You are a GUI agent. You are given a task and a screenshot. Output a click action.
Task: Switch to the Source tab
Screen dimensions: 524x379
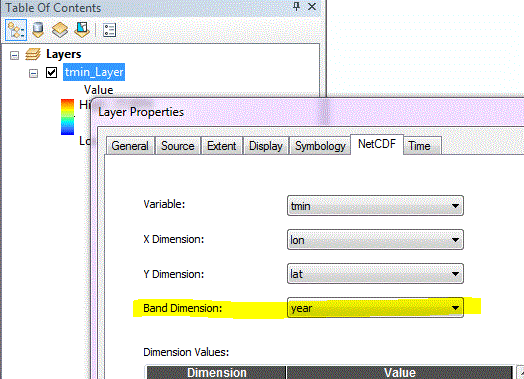pyautogui.click(x=178, y=146)
